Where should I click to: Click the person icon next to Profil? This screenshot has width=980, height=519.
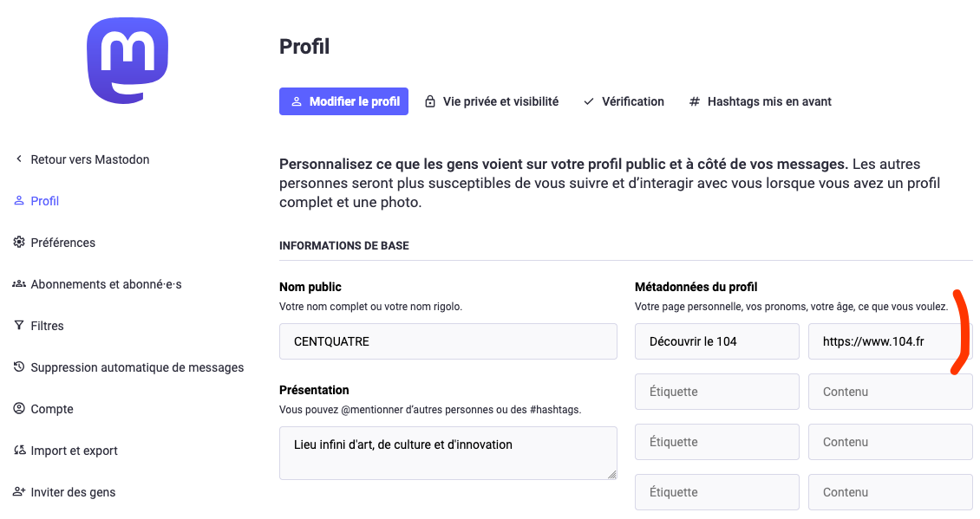[19, 200]
